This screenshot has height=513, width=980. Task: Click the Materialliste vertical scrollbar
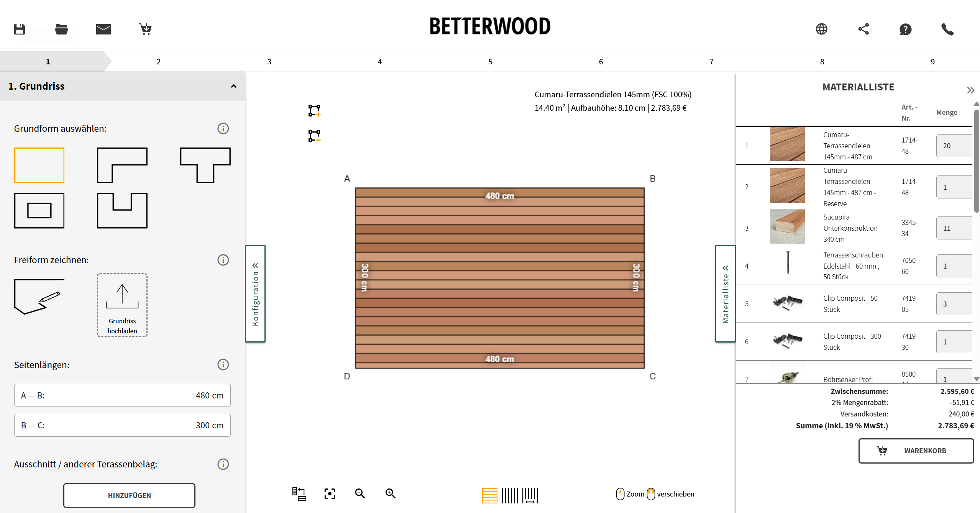tap(977, 161)
